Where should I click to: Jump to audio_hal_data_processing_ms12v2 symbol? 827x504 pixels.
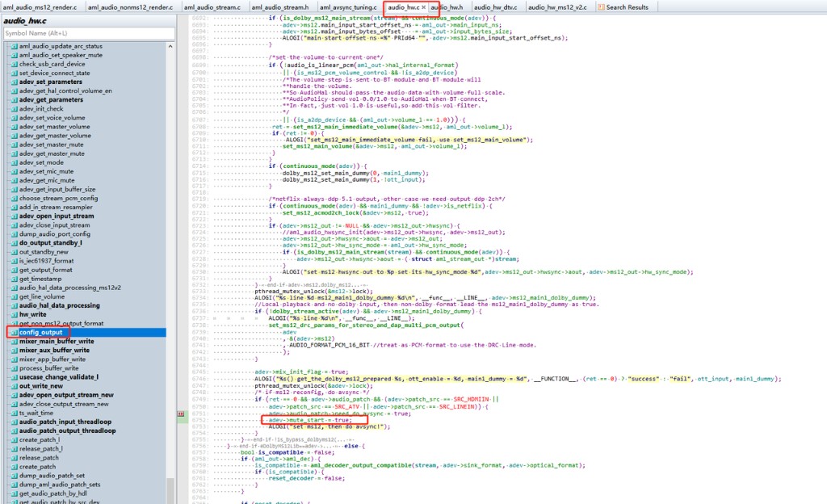coord(70,288)
